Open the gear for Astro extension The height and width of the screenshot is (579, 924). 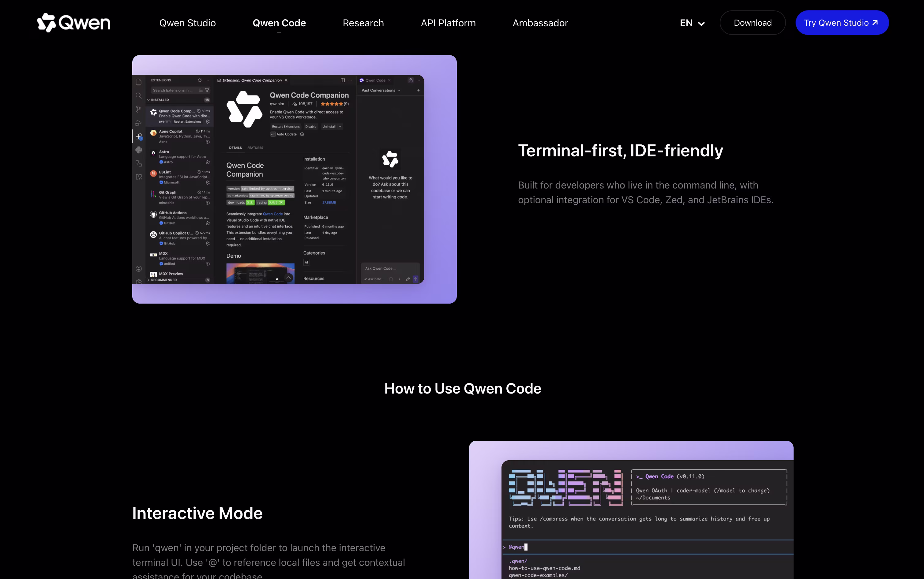(208, 162)
